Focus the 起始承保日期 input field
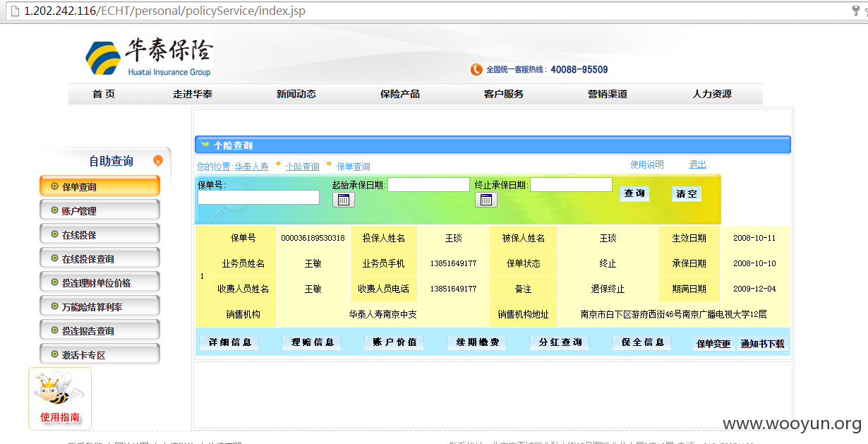This screenshot has width=868, height=444. (x=428, y=184)
